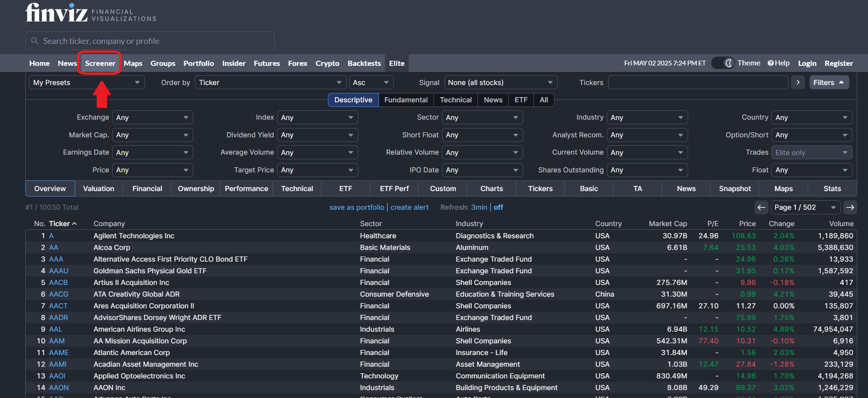The image size is (868, 398).
Task: Click the Help question mark icon
Action: tap(770, 63)
